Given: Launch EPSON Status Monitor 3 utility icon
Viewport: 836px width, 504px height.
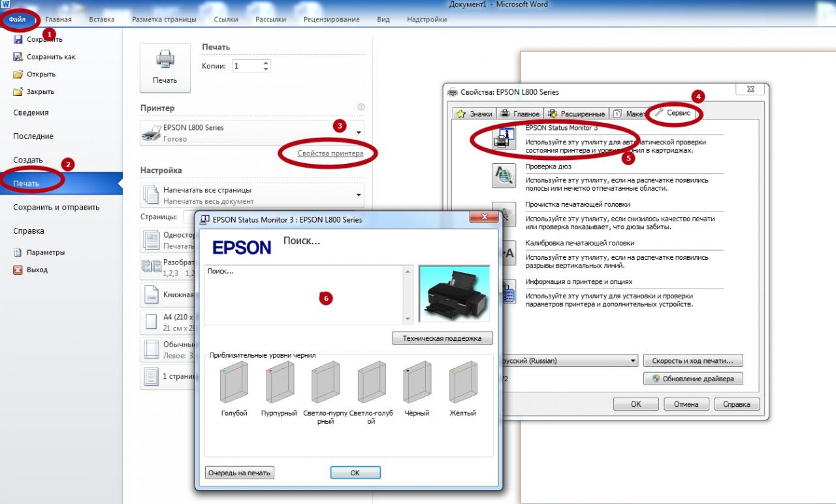Looking at the screenshot, I should click(503, 138).
